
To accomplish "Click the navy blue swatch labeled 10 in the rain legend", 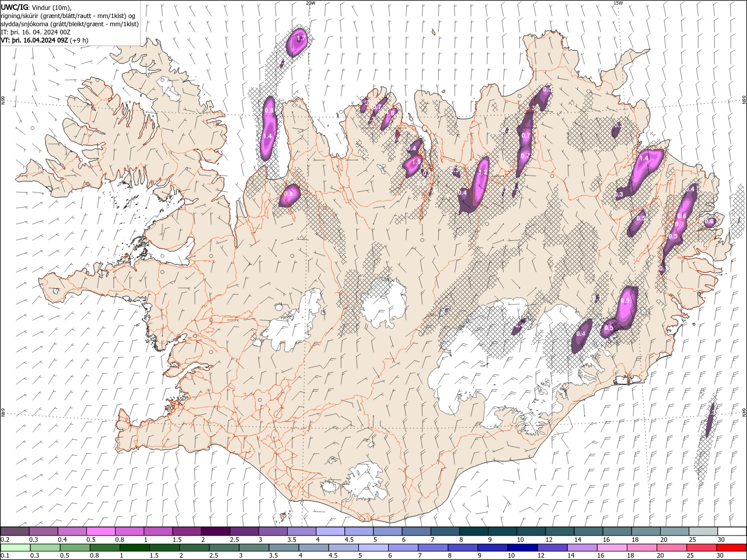I will 522,548.
